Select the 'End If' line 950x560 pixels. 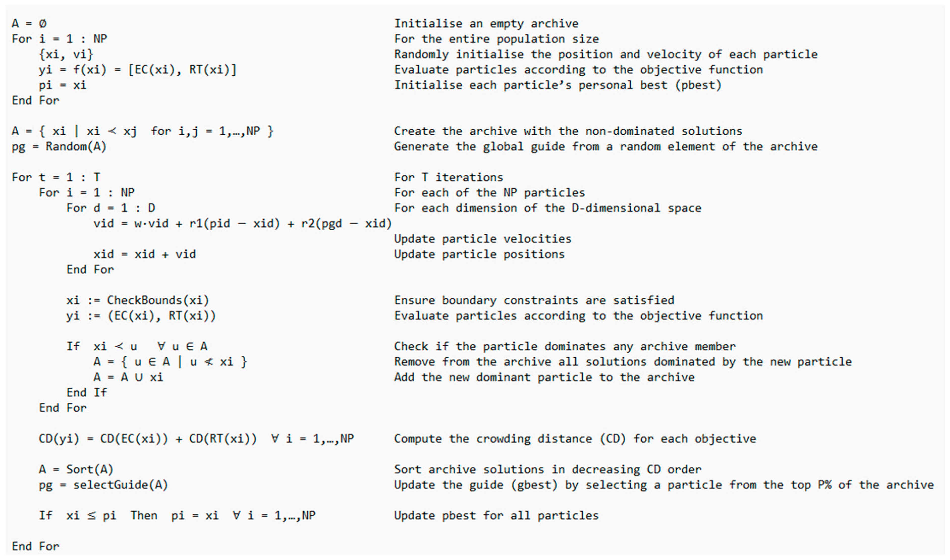coord(87,393)
